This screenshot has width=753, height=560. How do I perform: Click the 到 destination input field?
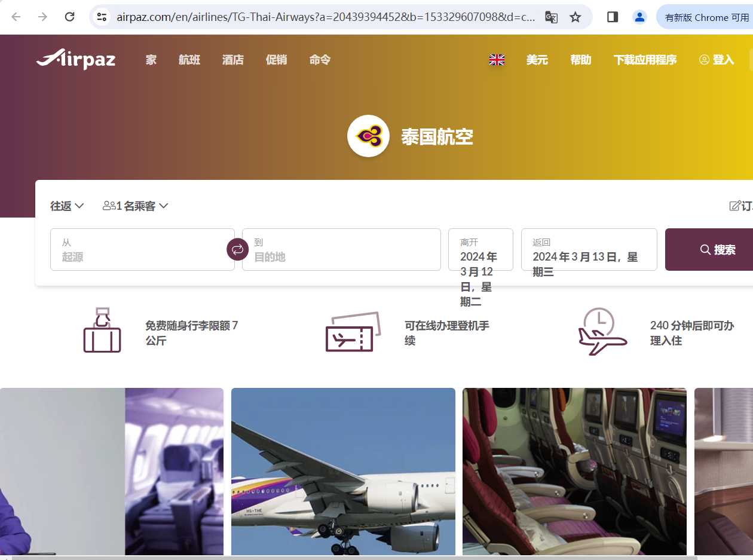[341, 249]
